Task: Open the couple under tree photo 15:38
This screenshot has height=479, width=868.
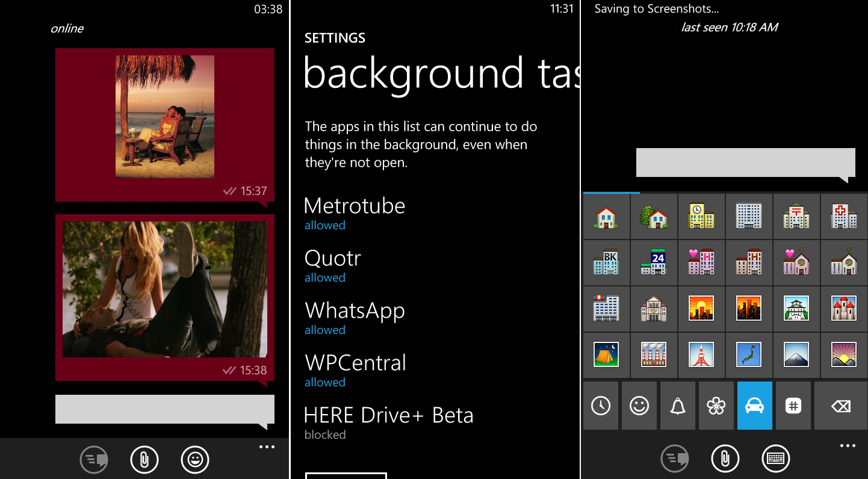Action: 165,289
